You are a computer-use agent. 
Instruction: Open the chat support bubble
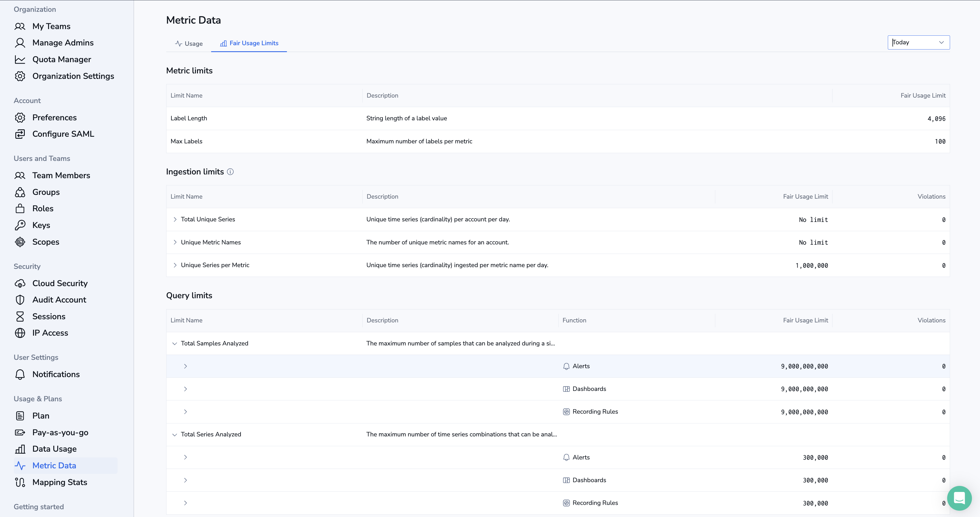959,498
